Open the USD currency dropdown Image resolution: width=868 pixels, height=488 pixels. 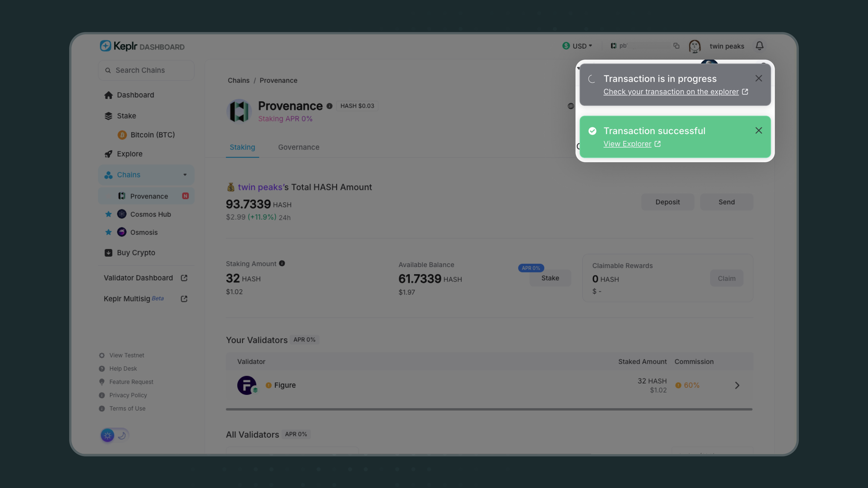coord(577,46)
